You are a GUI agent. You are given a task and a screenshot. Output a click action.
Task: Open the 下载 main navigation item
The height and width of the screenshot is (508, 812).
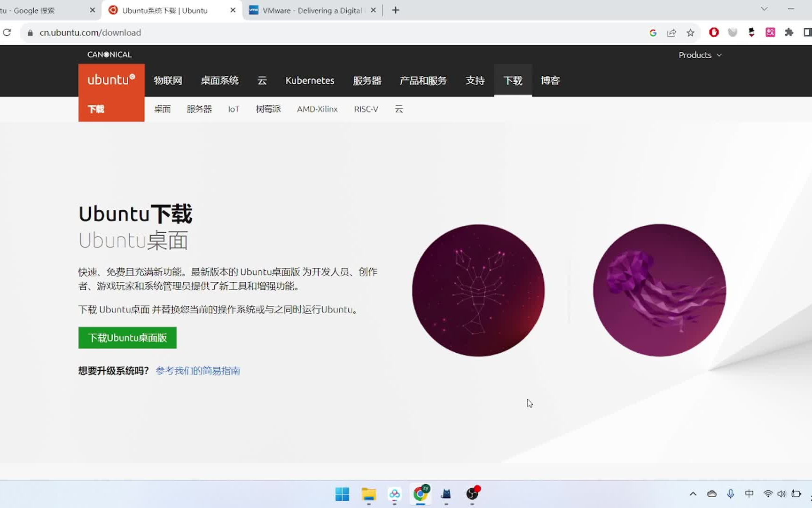(513, 80)
